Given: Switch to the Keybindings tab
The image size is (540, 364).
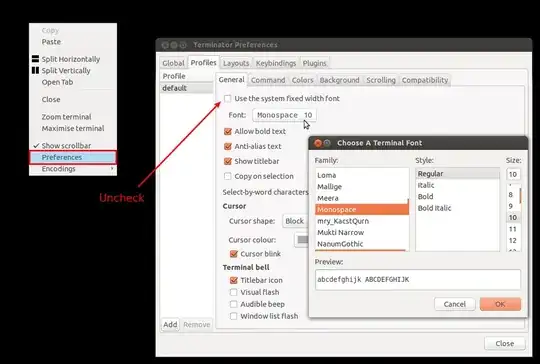Looking at the screenshot, I should click(276, 63).
